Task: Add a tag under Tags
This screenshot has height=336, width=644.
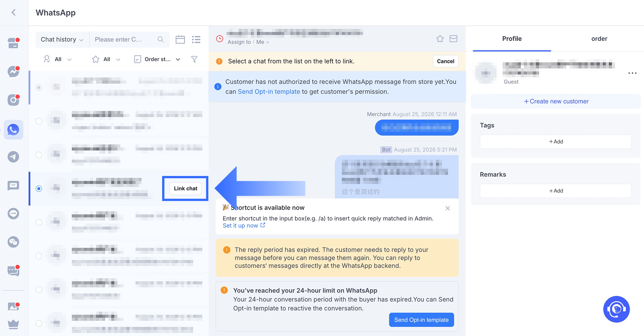Action: [556, 142]
